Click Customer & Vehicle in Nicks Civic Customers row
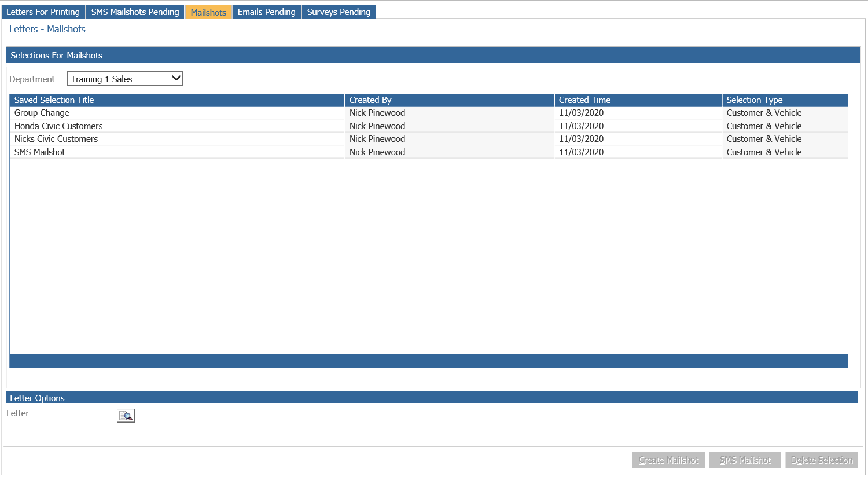 764,139
